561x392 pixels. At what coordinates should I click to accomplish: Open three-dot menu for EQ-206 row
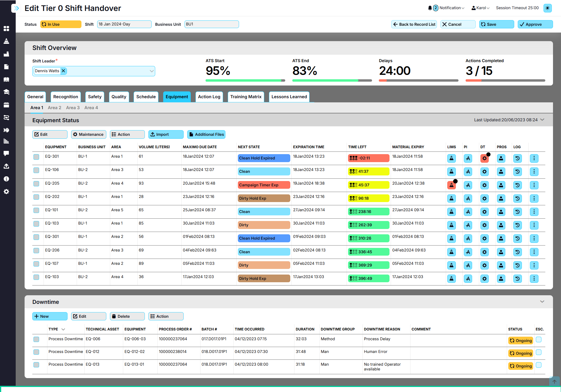coord(534,252)
